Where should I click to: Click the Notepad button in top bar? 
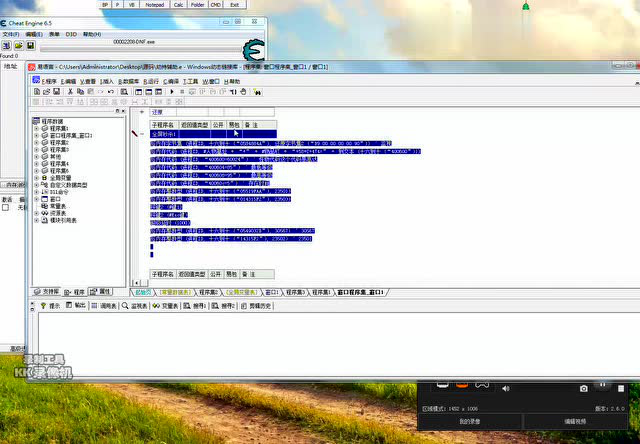(x=155, y=5)
